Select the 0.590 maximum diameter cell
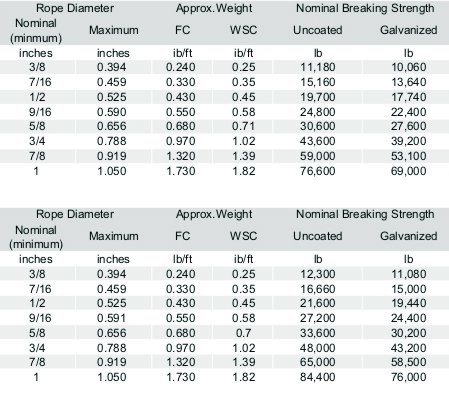 coord(112,112)
